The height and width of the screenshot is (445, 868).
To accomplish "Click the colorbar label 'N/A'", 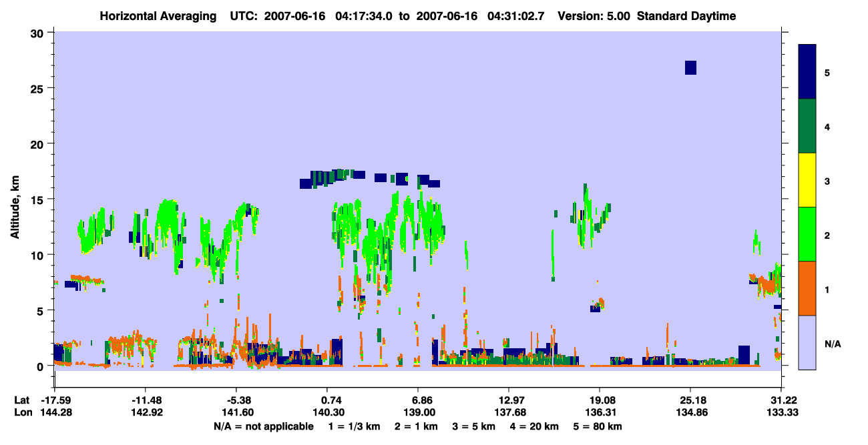I will 832,344.
